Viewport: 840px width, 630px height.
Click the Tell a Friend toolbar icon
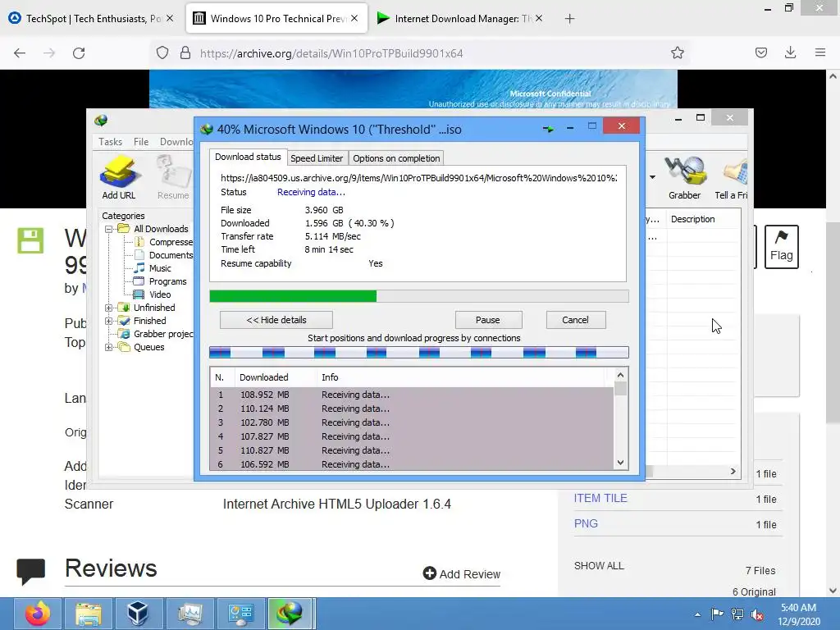[732, 177]
